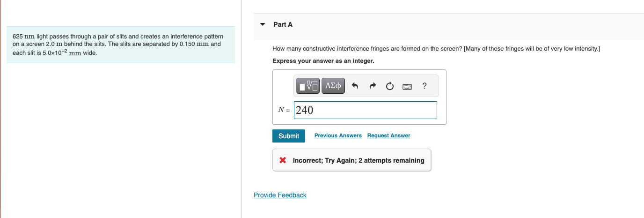Open the Provide Feedback link
Image resolution: width=644 pixels, height=218 pixels.
[x=280, y=195]
